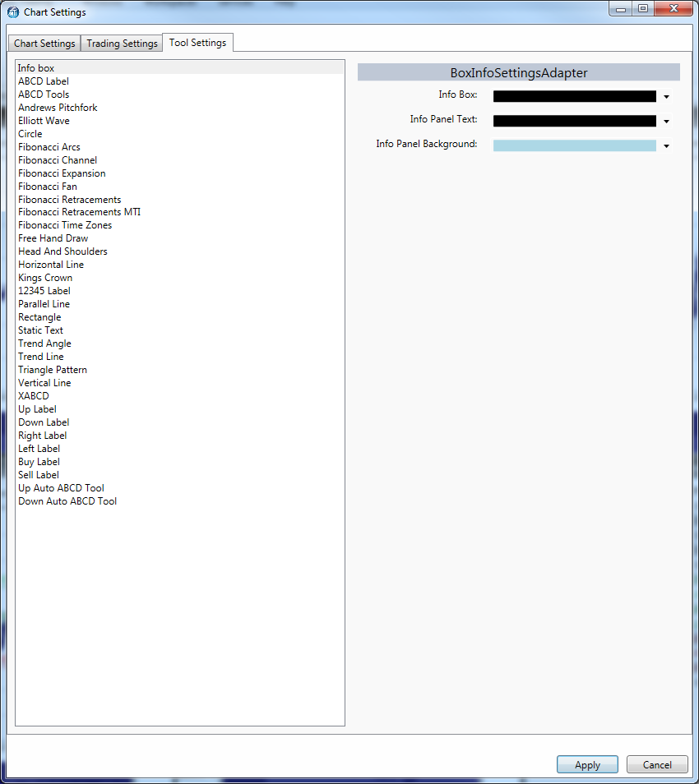Choose Parallel Line in the list
699x784 pixels.
[180, 304]
